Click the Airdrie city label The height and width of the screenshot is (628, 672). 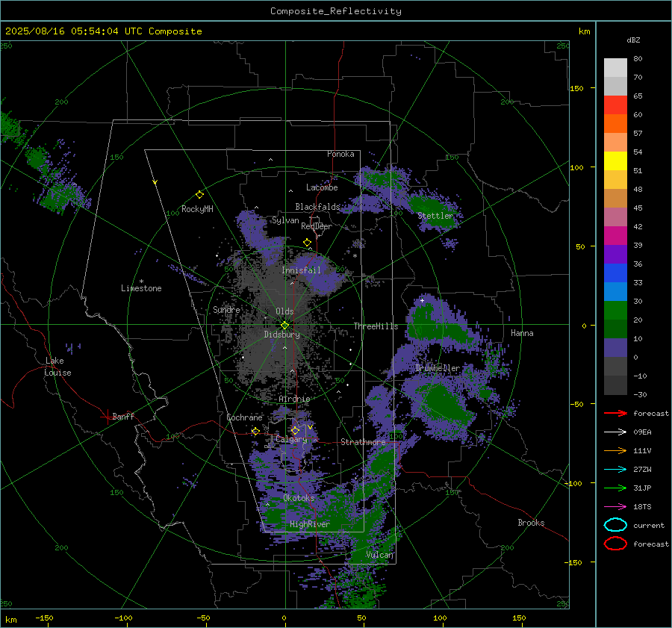[294, 399]
